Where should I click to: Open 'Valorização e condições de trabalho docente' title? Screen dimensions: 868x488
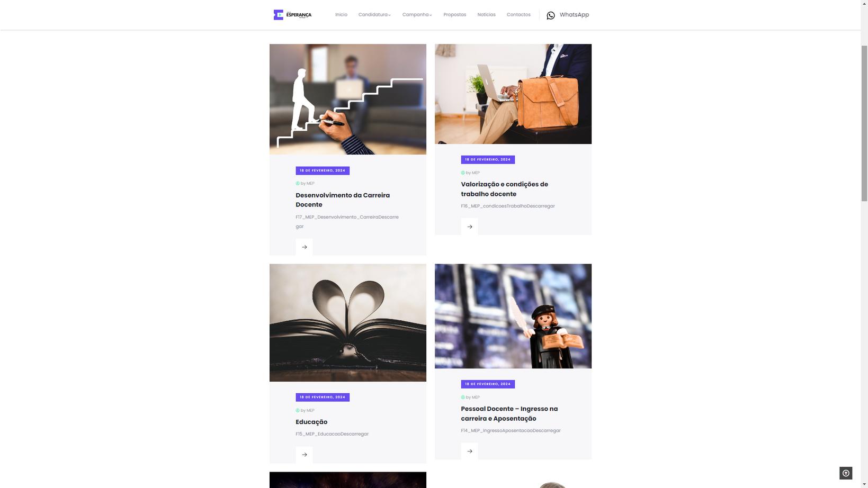pyautogui.click(x=504, y=189)
